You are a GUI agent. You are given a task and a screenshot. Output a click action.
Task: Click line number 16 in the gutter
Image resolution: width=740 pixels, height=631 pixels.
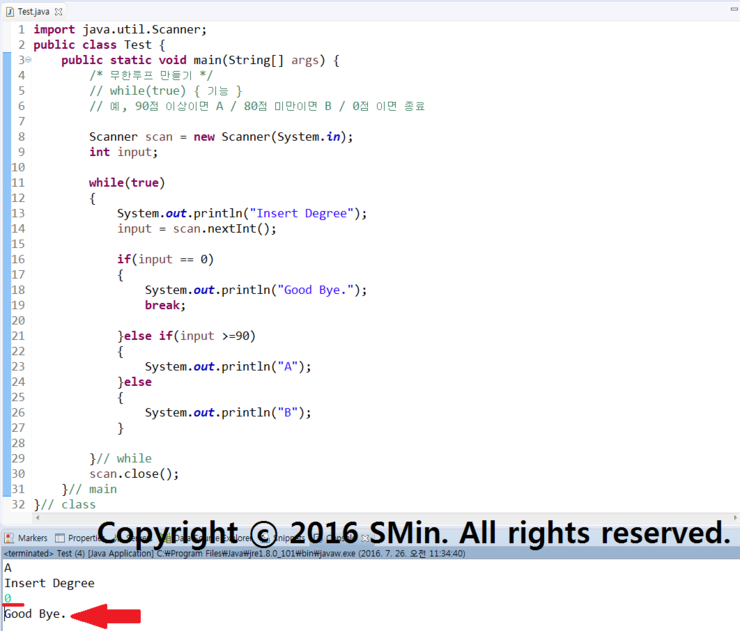(18, 260)
